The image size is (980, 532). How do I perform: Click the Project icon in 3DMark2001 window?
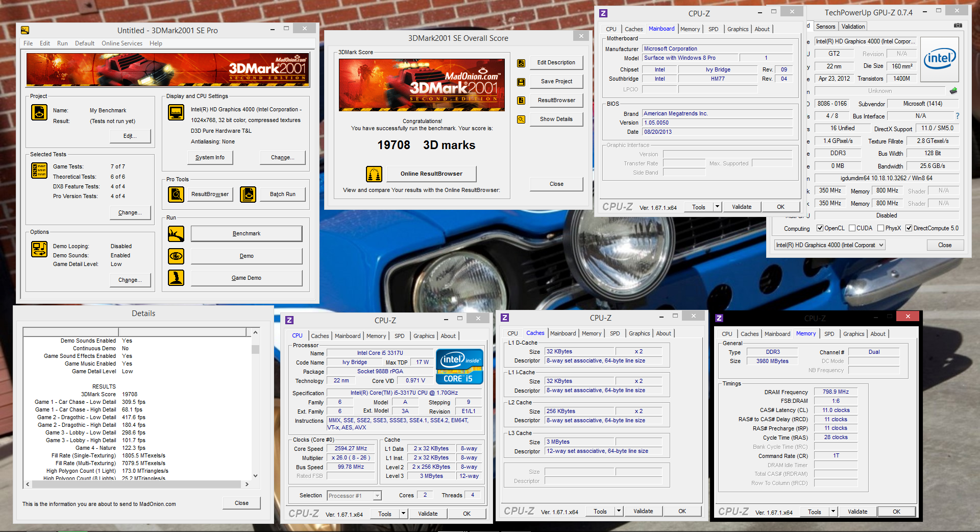point(39,112)
